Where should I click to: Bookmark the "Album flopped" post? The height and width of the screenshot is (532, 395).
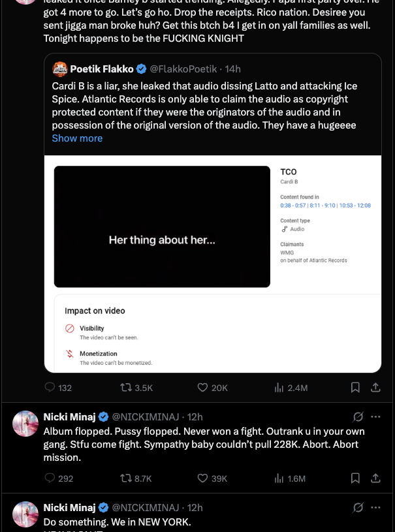pyautogui.click(x=355, y=478)
